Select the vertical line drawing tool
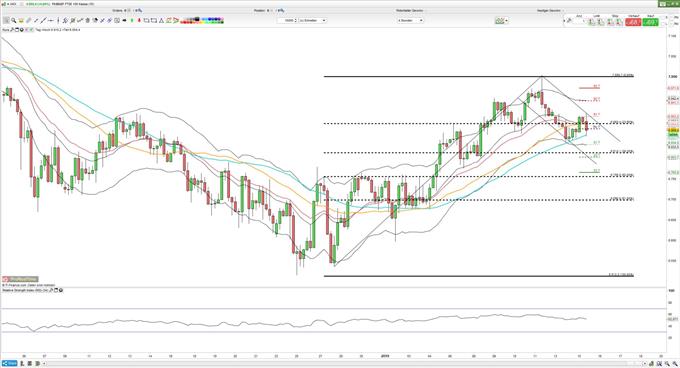 (58, 20)
